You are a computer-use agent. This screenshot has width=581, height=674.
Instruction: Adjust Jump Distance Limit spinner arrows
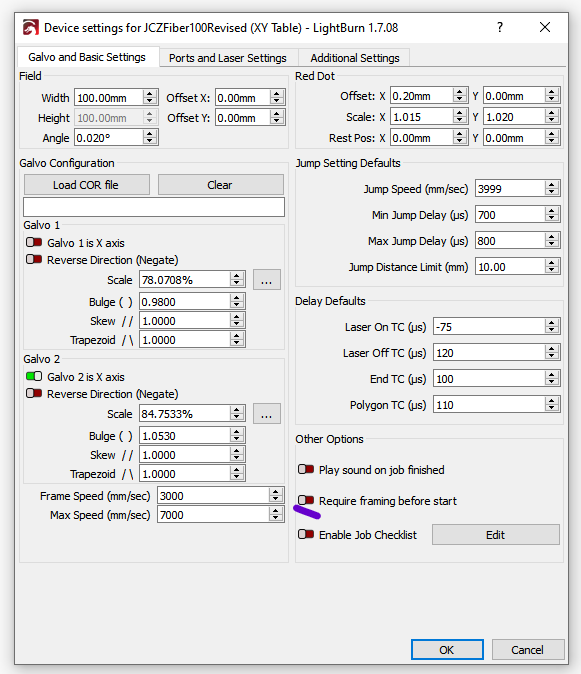pyautogui.click(x=552, y=267)
